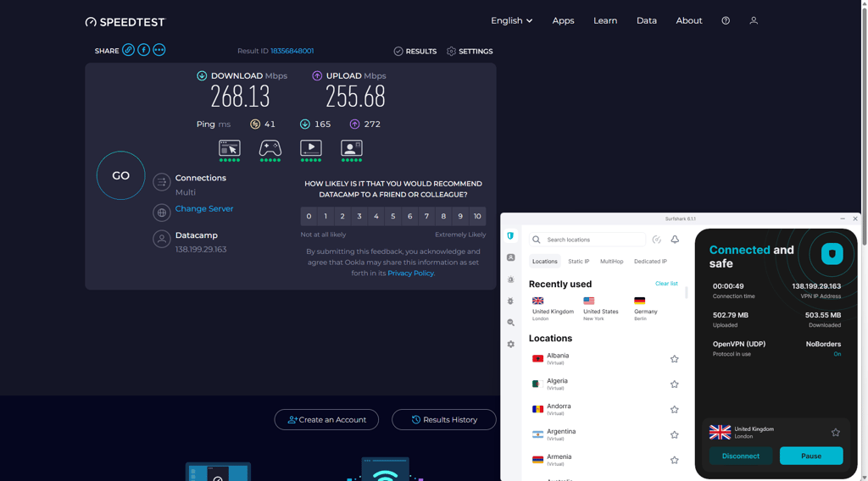868x481 pixels.
Task: Click the Change Server link
Action: [x=204, y=208]
